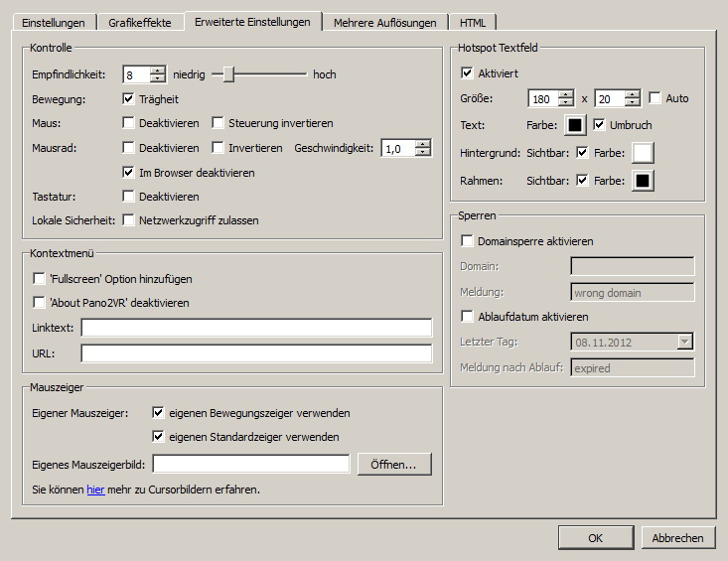Enable the Ablaufdatum aktivieren option
728x561 pixels.
[x=468, y=317]
